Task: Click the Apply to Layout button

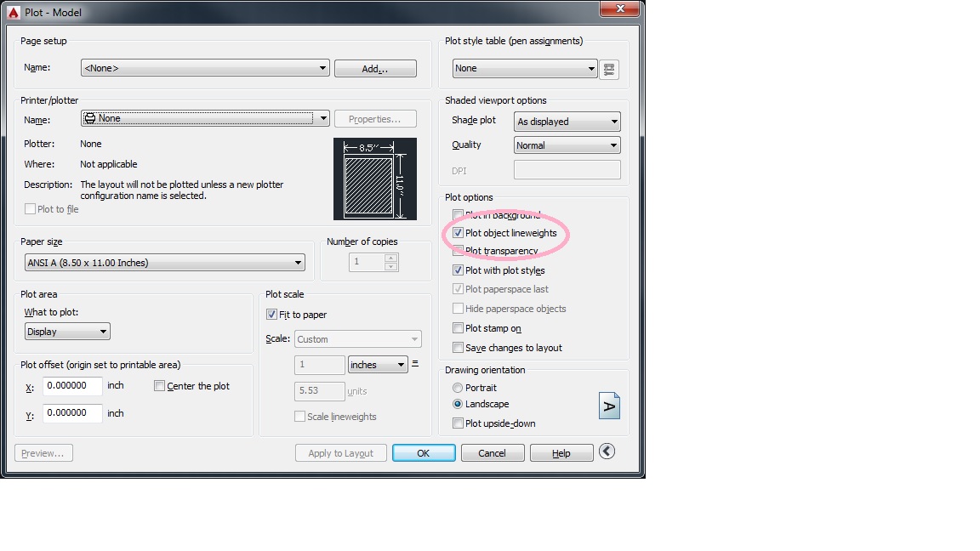Action: click(x=340, y=453)
